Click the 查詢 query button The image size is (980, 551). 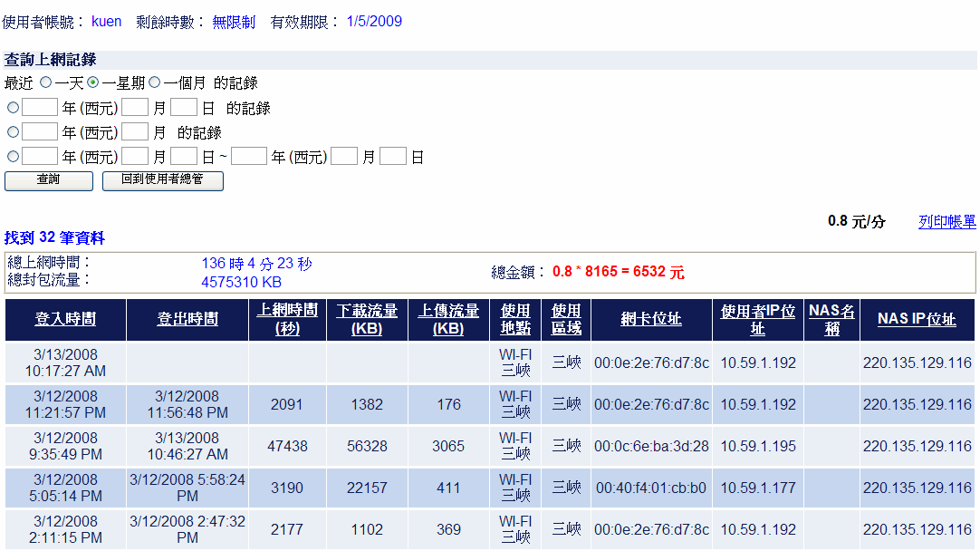click(x=49, y=180)
